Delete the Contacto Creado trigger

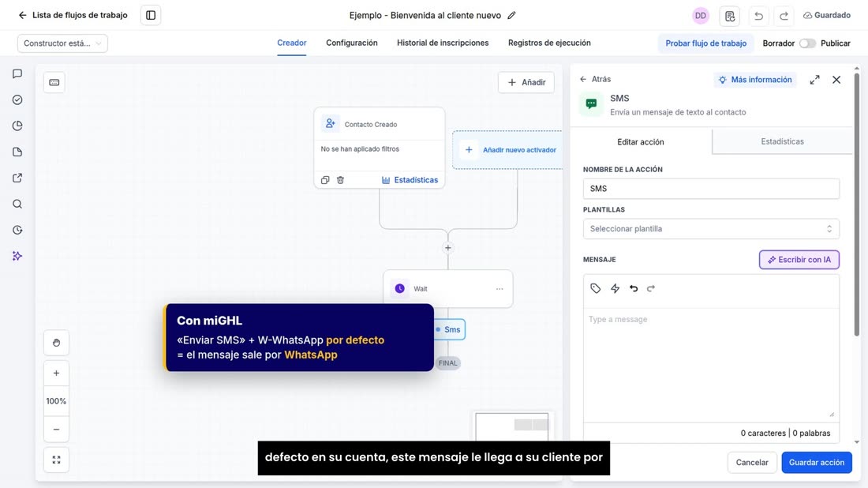pos(340,180)
